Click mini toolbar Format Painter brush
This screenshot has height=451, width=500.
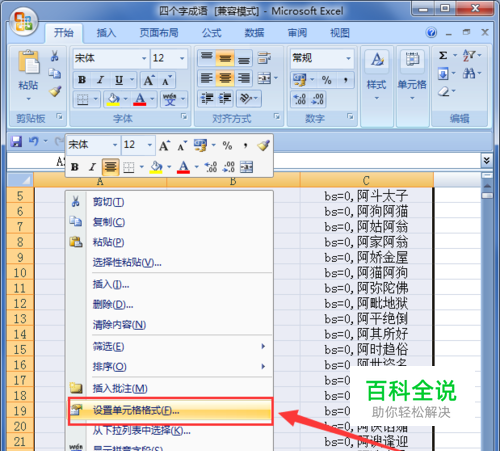tap(263, 145)
